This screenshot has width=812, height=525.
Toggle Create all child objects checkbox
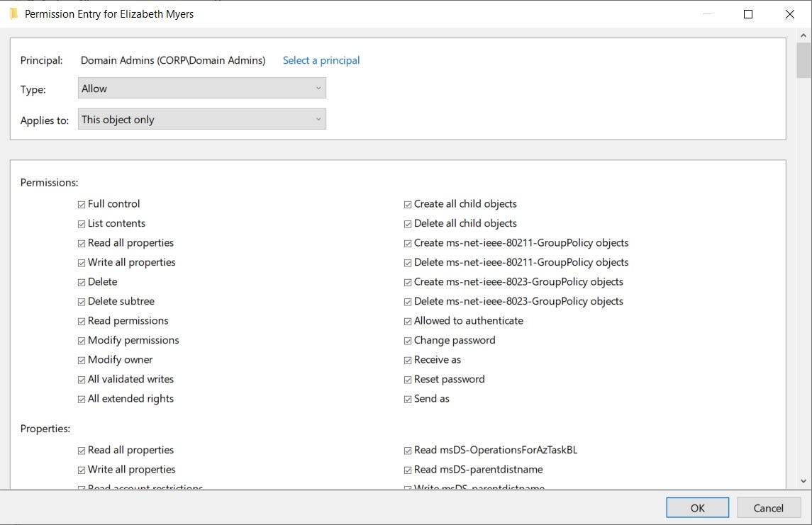point(408,204)
